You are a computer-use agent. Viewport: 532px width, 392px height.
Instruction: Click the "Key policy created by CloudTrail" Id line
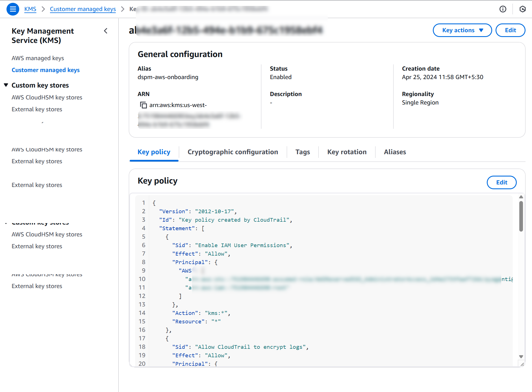[x=225, y=220]
